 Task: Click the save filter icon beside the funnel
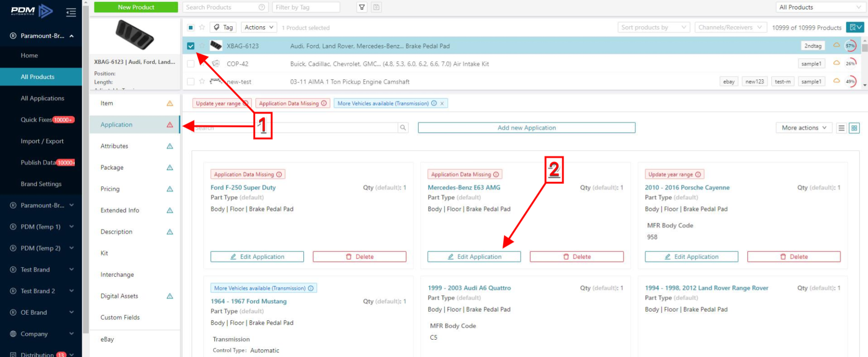coord(376,7)
